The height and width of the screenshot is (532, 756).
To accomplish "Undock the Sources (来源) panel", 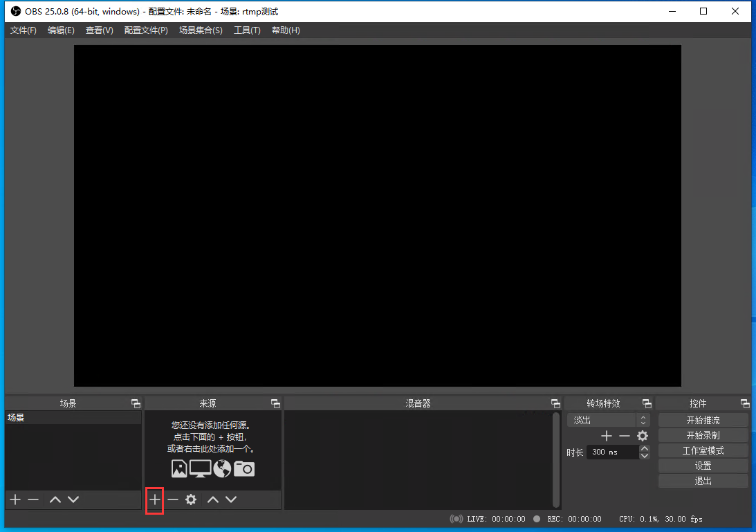I will click(275, 403).
